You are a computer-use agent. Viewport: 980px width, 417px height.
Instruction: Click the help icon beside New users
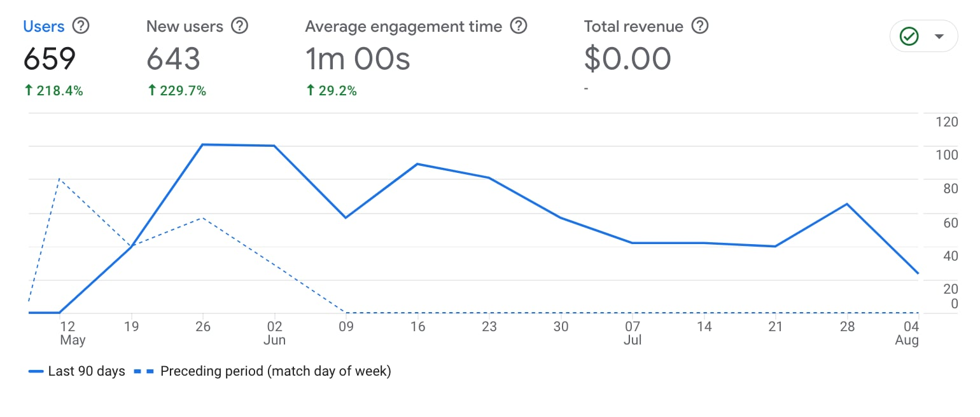pyautogui.click(x=239, y=26)
